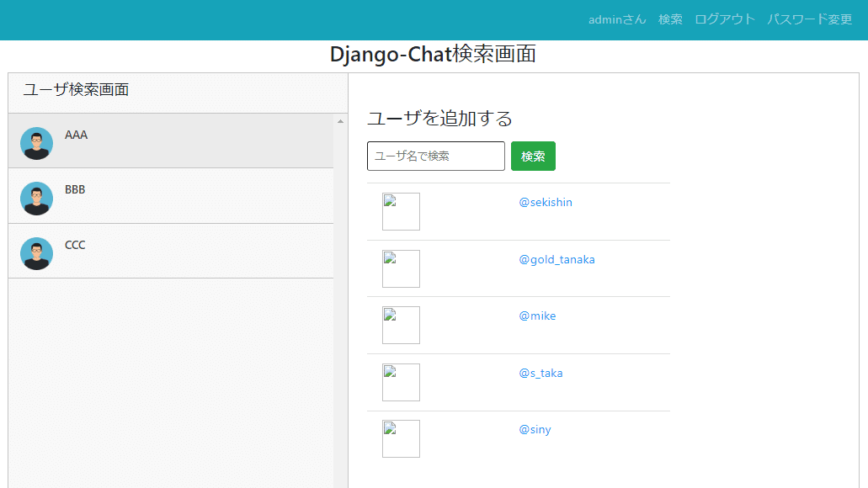Select the @s_taka user link
Screen dimensions: 868x488
[541, 373]
